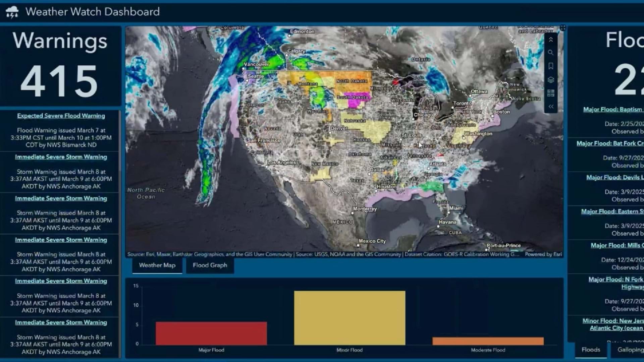Switch to the Flood Graph tab

pyautogui.click(x=210, y=265)
